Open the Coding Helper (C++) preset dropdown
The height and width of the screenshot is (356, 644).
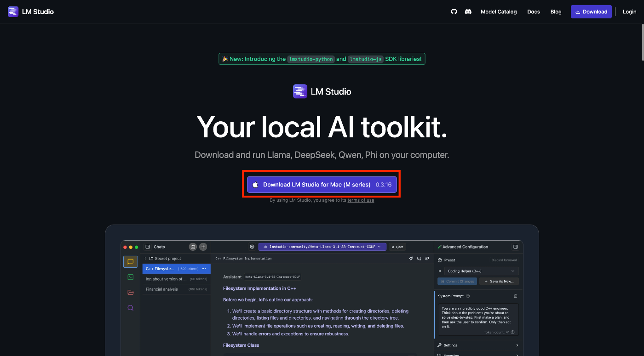(482, 271)
